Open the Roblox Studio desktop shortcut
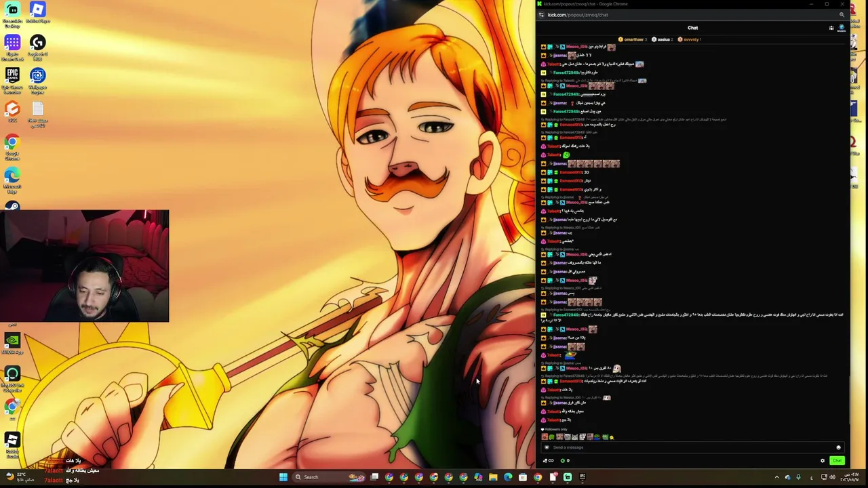868x488 pixels. (12, 445)
